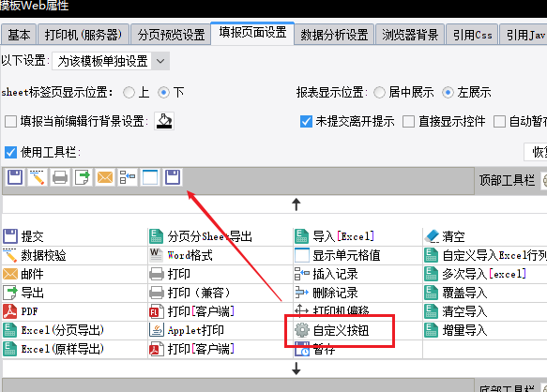The width and height of the screenshot is (547, 392).
Task: Choose 上 for sheet tab position
Action: tap(129, 93)
